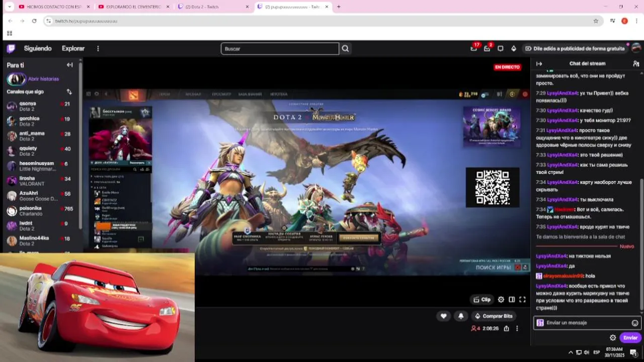This screenshot has width=644, height=362.
Task: Open the Windows notification center
Action: [x=633, y=352]
